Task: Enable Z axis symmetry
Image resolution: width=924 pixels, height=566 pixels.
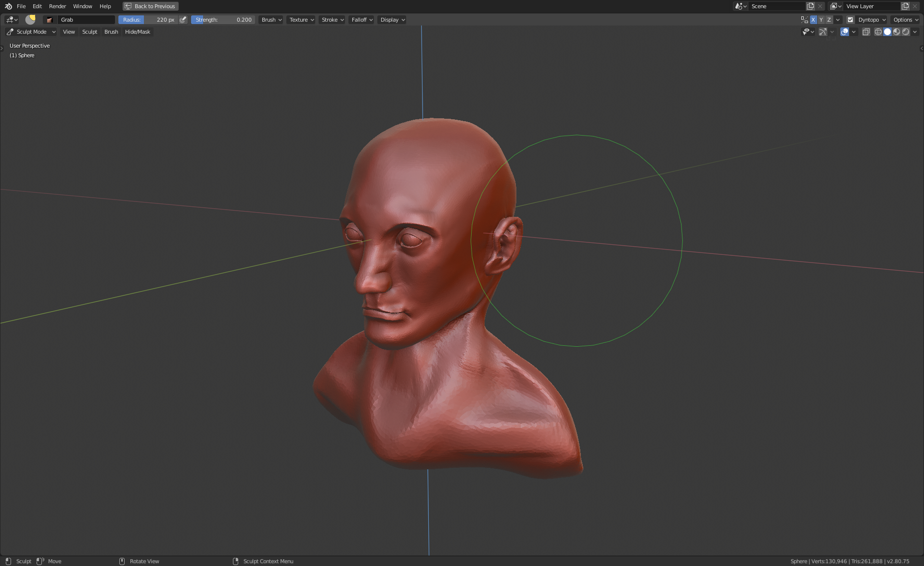Action: (x=829, y=20)
